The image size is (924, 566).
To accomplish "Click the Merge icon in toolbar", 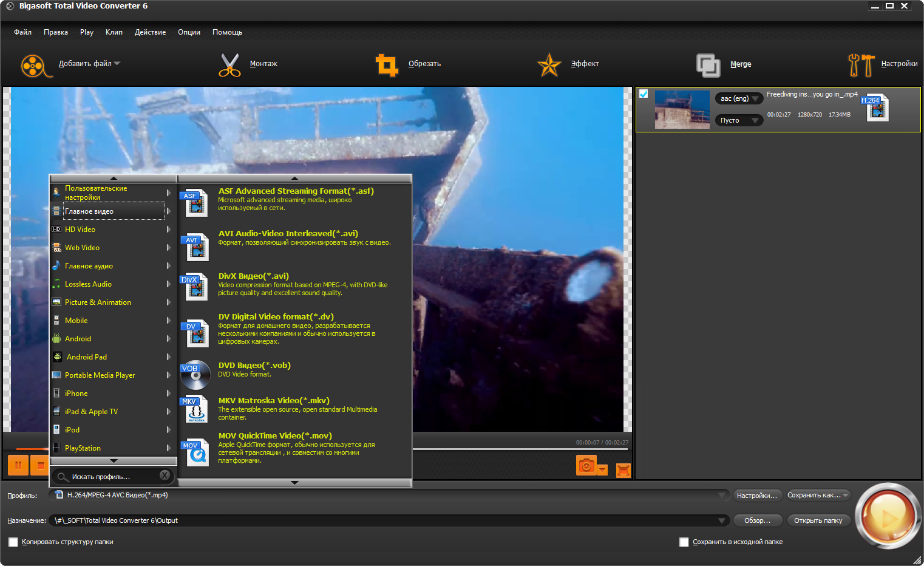I will point(708,65).
